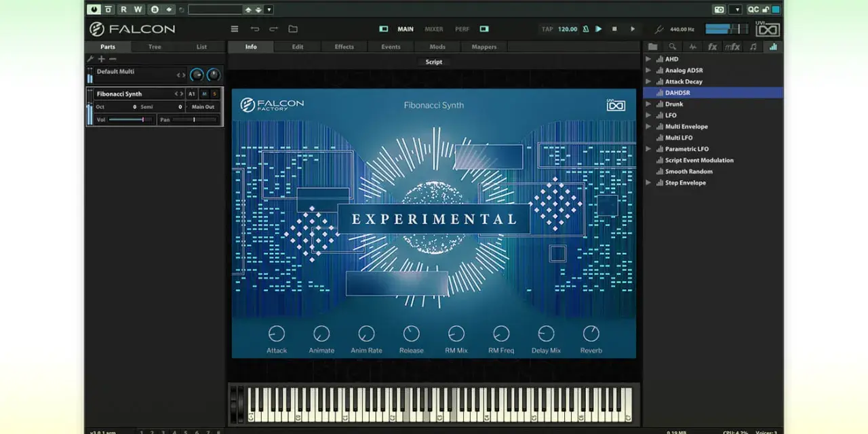Screen dimensions: 868x434
Task: Mute the Fibonacci Synth part with M
Action: (x=205, y=94)
